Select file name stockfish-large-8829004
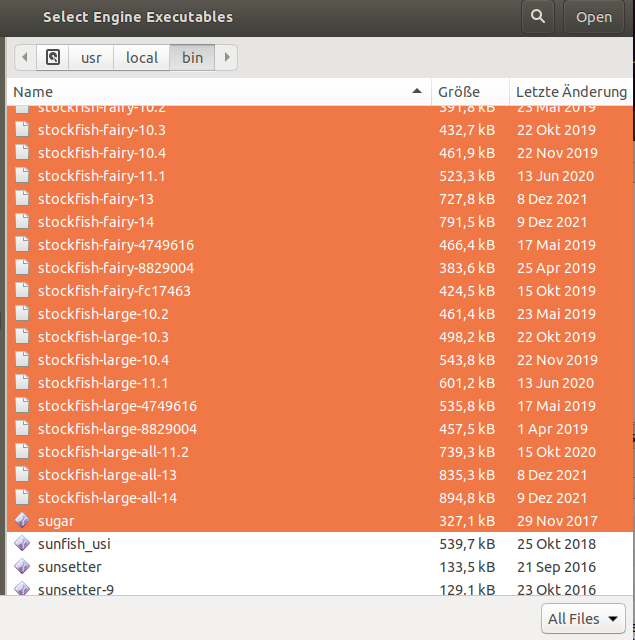The width and height of the screenshot is (635, 640). pyautogui.click(x=118, y=429)
